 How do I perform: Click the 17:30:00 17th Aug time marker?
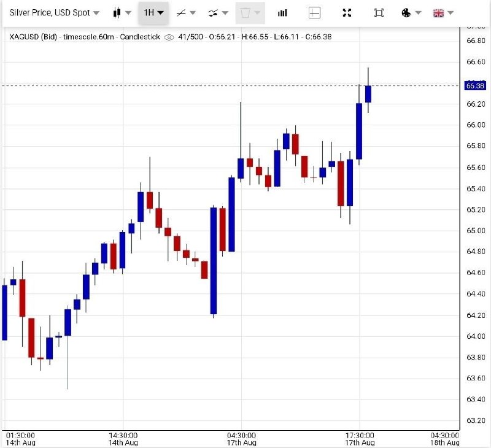(x=360, y=439)
